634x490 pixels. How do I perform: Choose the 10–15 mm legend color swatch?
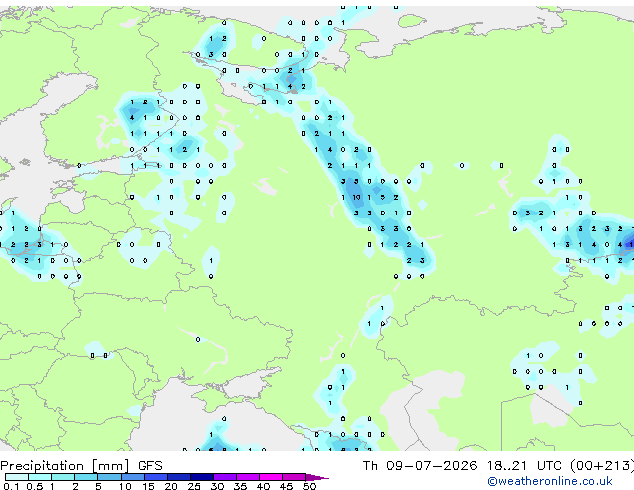tap(133, 477)
